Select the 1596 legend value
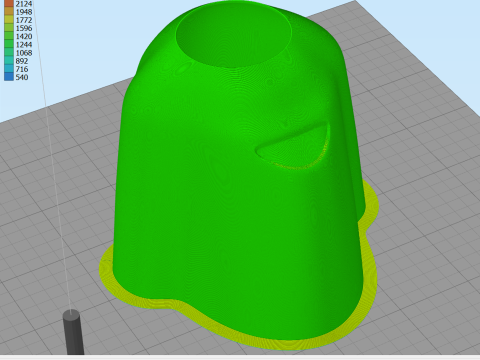 (x=24, y=28)
